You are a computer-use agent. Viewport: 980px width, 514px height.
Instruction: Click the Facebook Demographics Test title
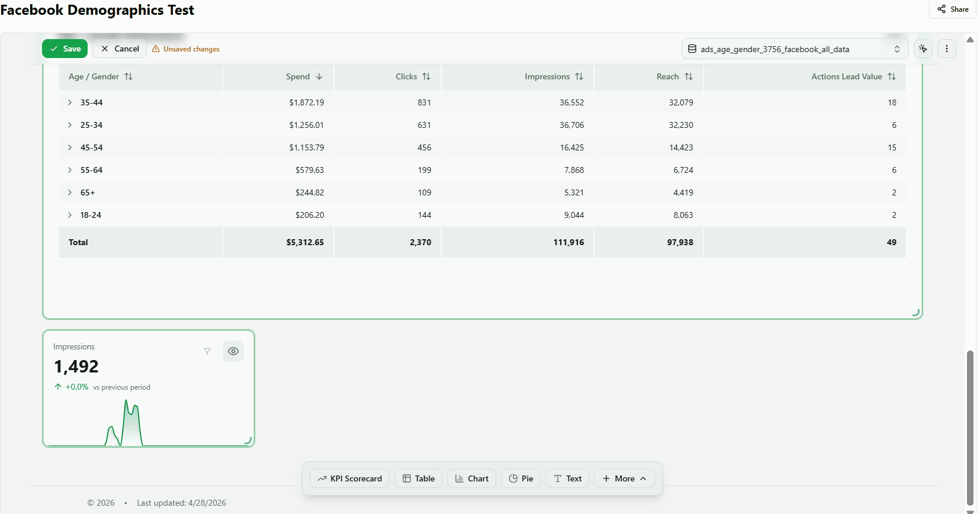(97, 10)
